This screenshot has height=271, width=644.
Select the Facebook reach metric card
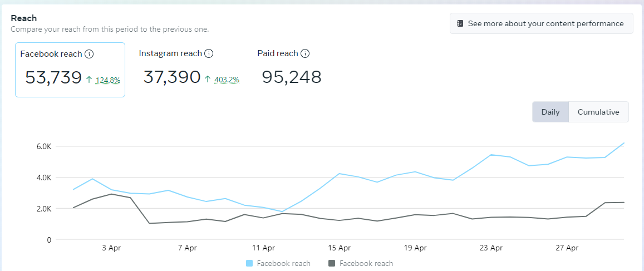point(70,70)
